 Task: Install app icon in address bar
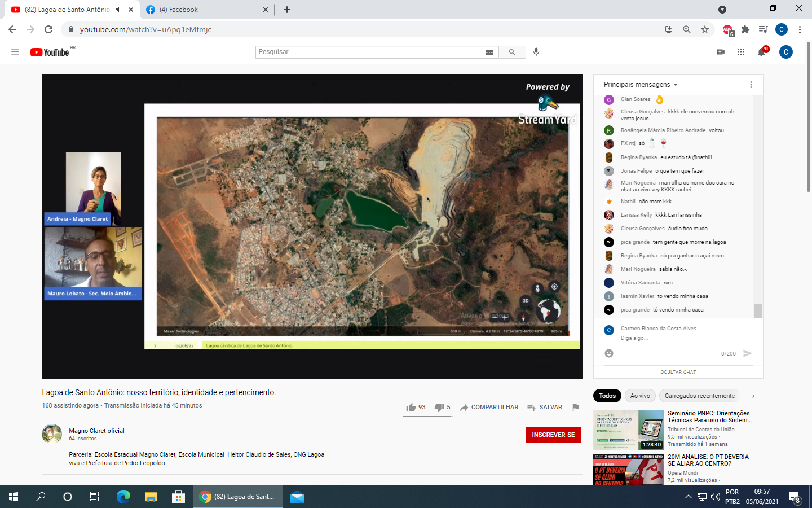pyautogui.click(x=669, y=29)
